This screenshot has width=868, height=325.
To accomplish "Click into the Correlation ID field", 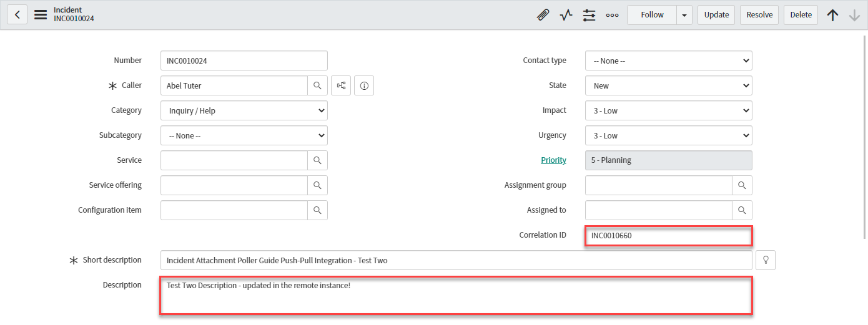I will tap(668, 236).
